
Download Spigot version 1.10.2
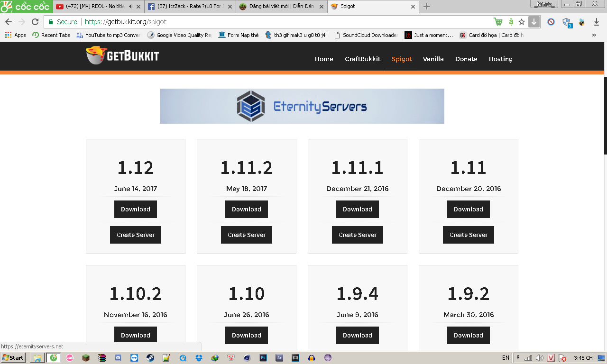coord(136,335)
